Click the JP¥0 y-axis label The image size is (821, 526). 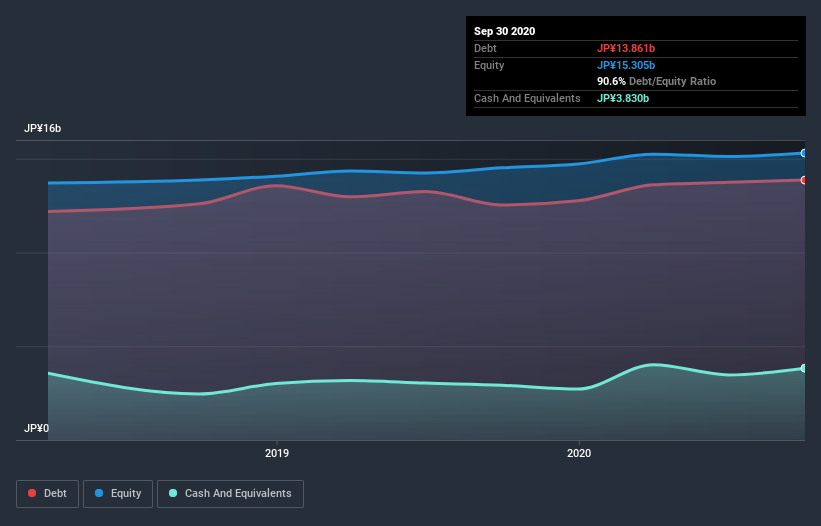36,428
